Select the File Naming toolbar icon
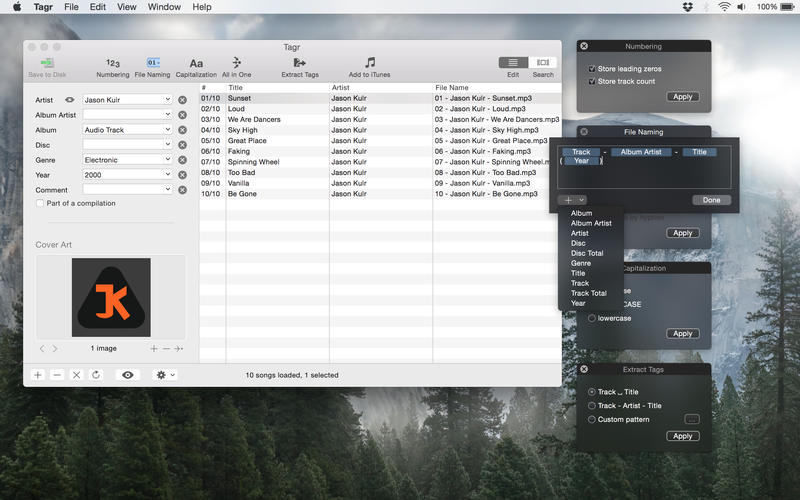800x500 pixels. click(152, 64)
